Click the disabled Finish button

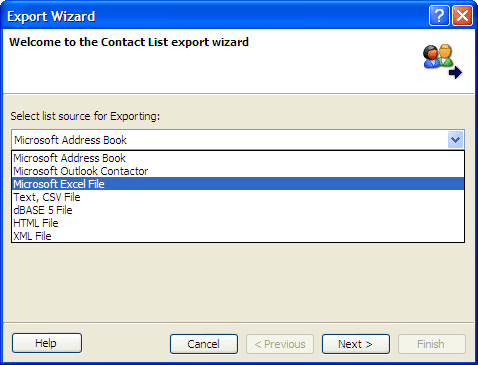click(x=432, y=344)
